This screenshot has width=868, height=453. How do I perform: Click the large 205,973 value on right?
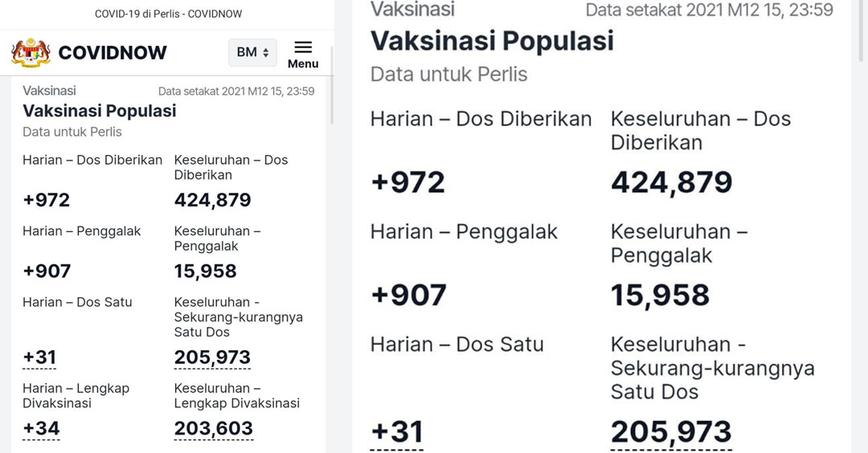[x=671, y=432]
